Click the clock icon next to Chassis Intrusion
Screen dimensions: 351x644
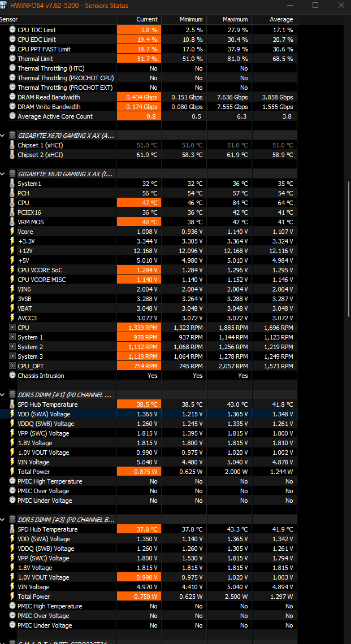coord(12,376)
